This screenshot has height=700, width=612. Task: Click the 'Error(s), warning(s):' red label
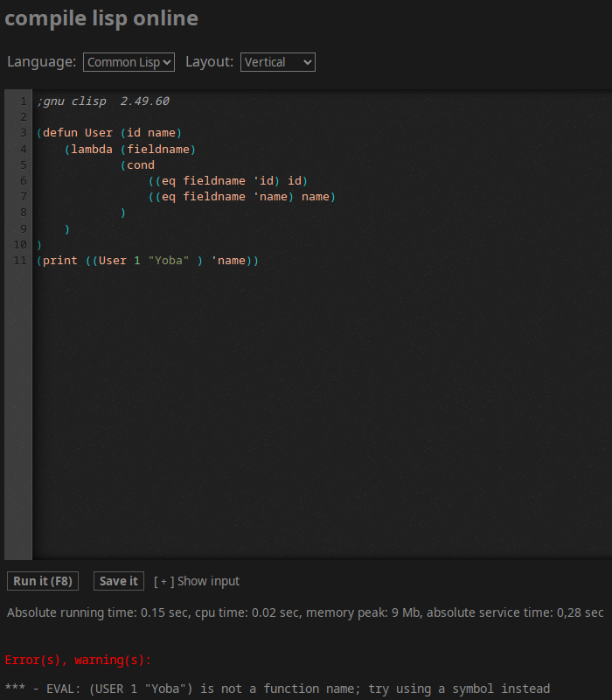click(x=78, y=660)
